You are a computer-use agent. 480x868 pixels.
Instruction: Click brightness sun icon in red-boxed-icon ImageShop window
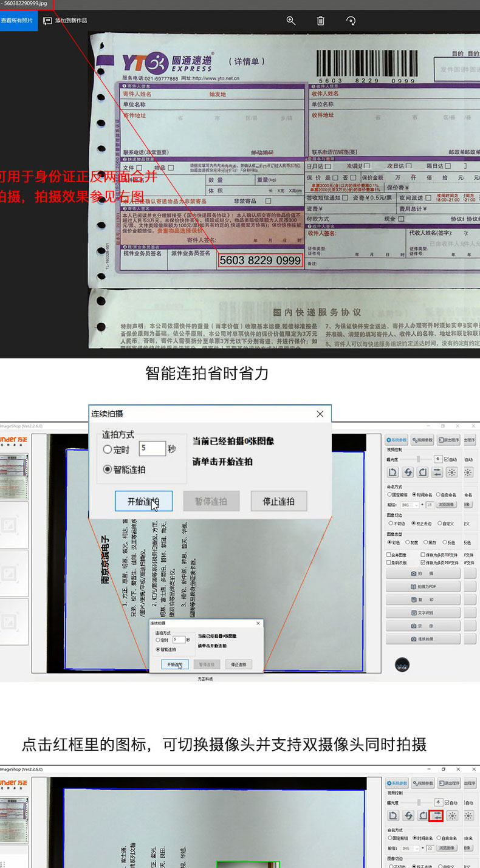pos(452,816)
